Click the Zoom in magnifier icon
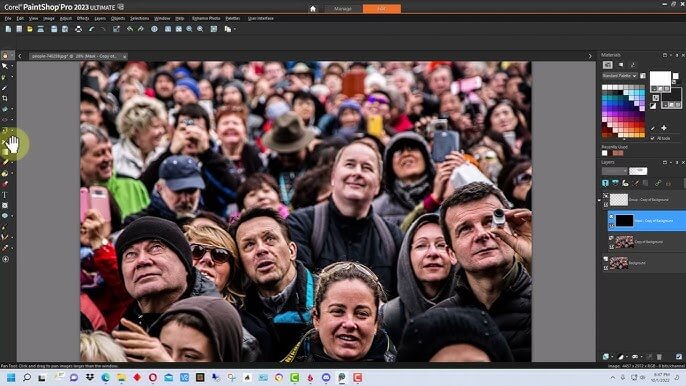 (200, 29)
